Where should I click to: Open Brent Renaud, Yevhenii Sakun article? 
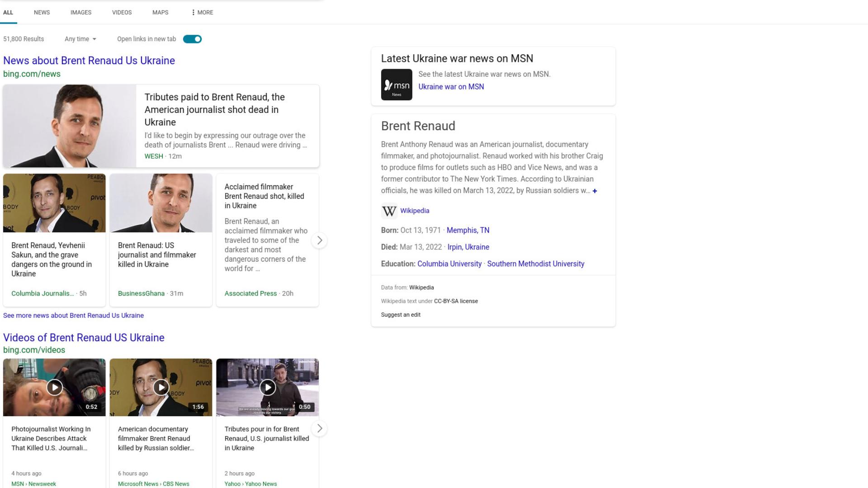52,259
